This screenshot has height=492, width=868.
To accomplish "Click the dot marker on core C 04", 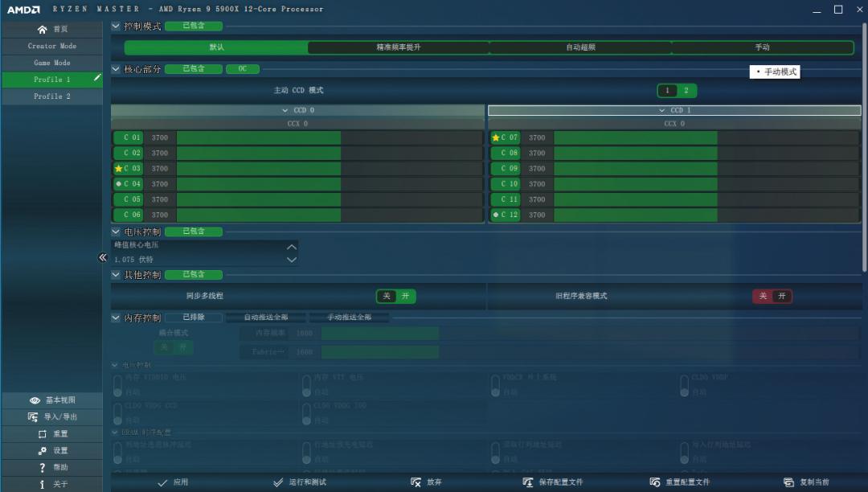I will click(x=118, y=184).
